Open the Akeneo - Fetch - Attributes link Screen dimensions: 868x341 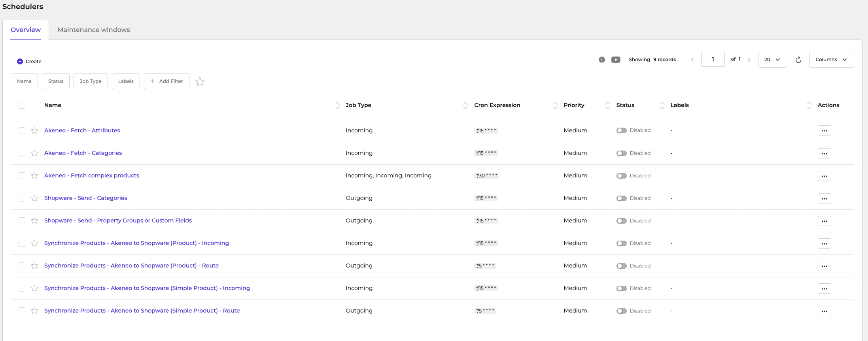coord(82,130)
